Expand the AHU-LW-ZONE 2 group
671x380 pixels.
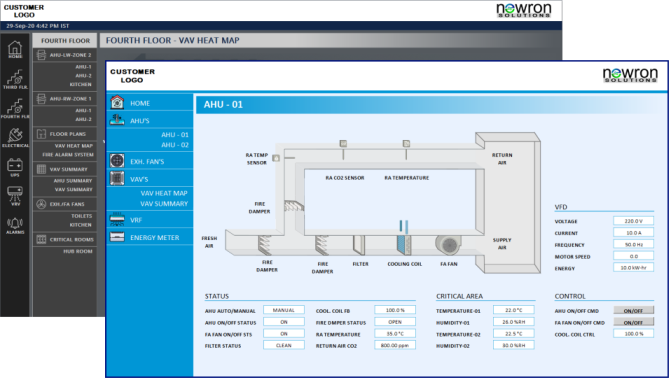pos(65,55)
